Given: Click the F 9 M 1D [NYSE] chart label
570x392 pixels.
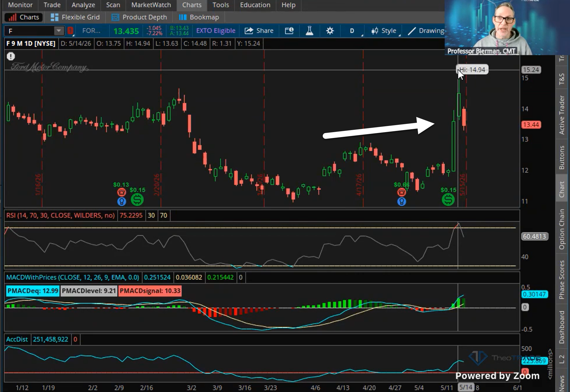Looking at the screenshot, I should [x=31, y=44].
